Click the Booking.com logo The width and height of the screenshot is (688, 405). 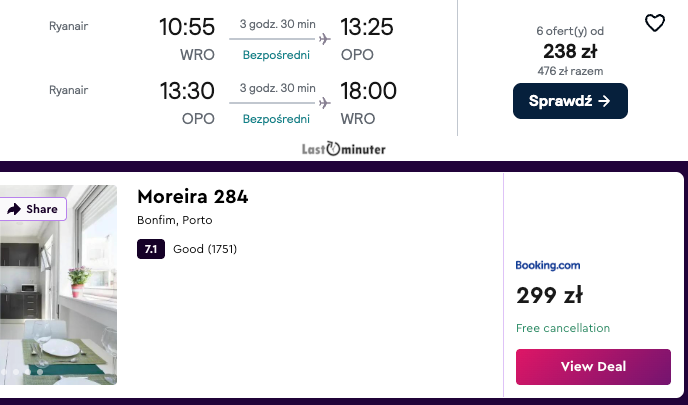[548, 265]
